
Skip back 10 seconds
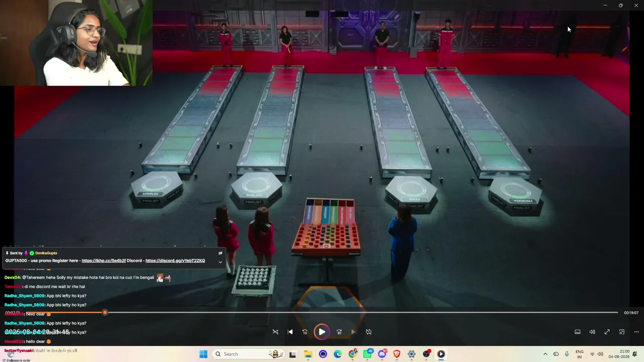305,332
